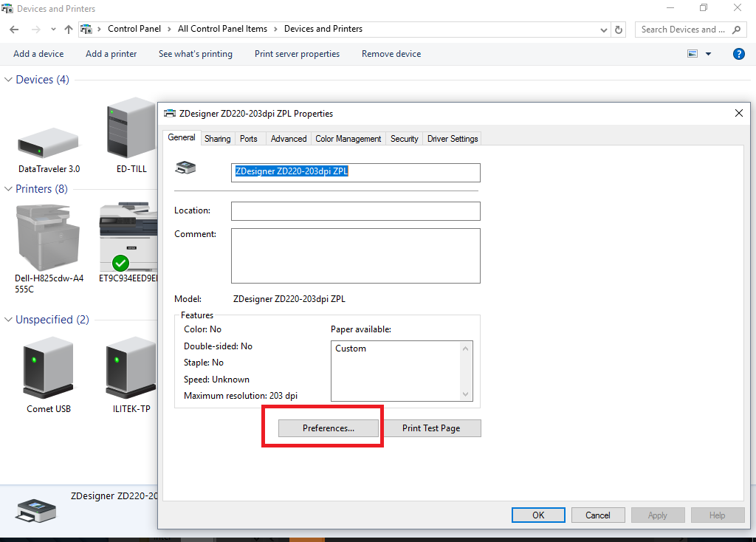Click into the Location text field
Viewport: 756px width, 542px height.
pyautogui.click(x=355, y=210)
